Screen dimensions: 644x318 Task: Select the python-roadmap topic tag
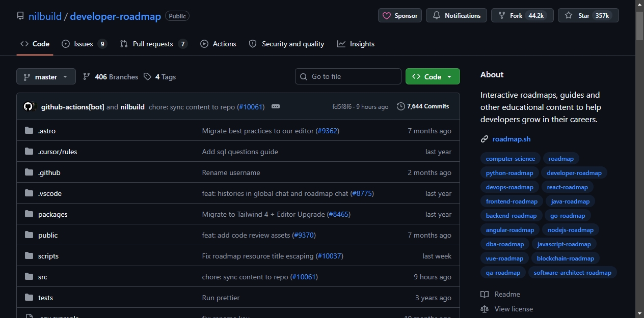click(509, 173)
